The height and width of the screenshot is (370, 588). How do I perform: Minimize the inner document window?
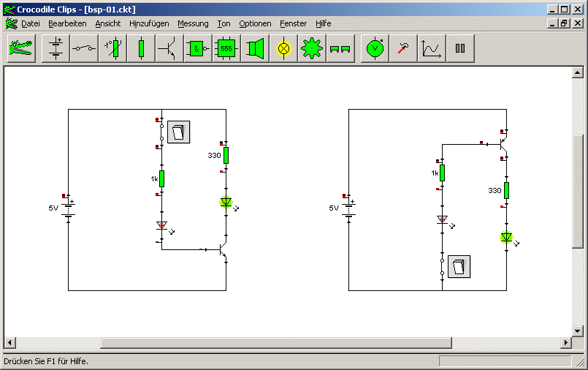click(x=552, y=23)
